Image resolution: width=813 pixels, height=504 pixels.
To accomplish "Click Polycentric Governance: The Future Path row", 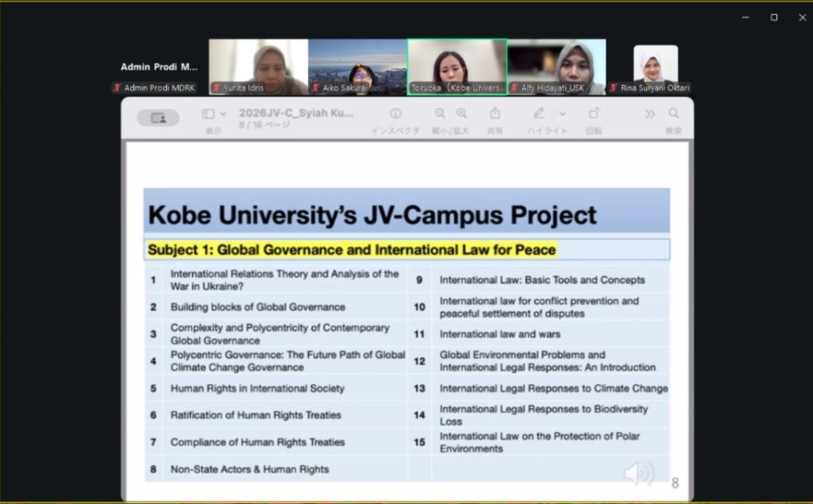I will 287,361.
